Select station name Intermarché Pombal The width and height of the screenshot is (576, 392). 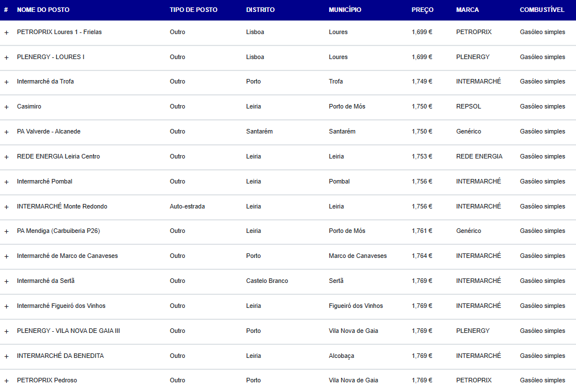[x=44, y=181]
